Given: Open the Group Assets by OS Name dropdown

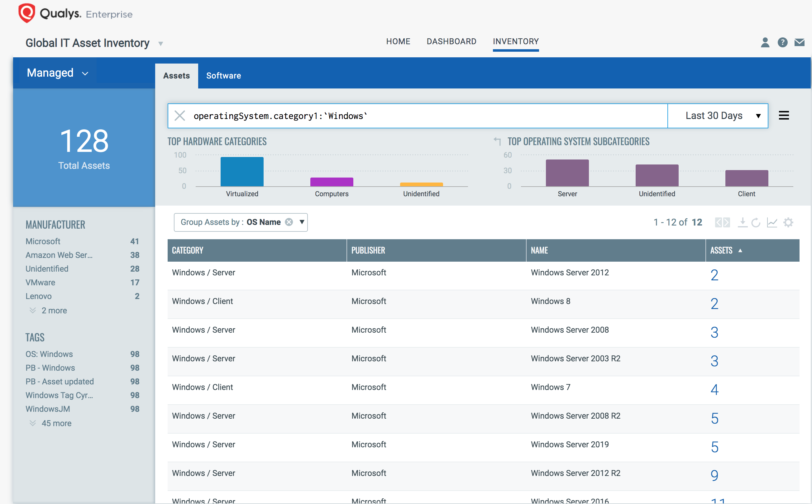Looking at the screenshot, I should tap(301, 222).
